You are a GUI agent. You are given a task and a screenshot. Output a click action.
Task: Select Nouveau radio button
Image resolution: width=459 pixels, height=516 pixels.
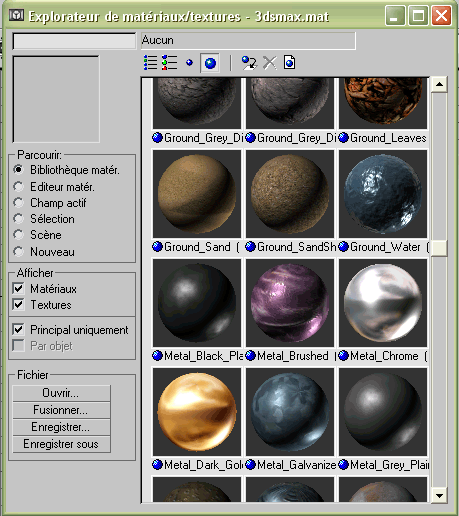18,251
